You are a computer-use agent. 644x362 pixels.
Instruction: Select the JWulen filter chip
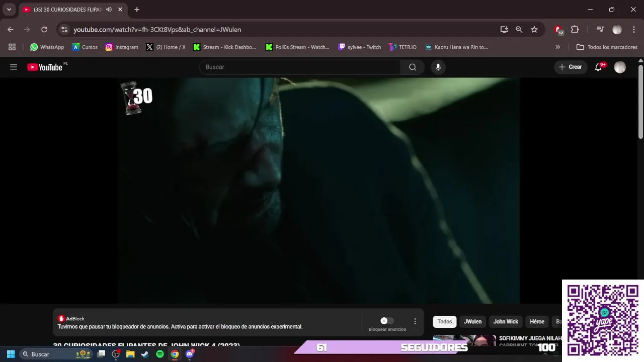tap(472, 322)
